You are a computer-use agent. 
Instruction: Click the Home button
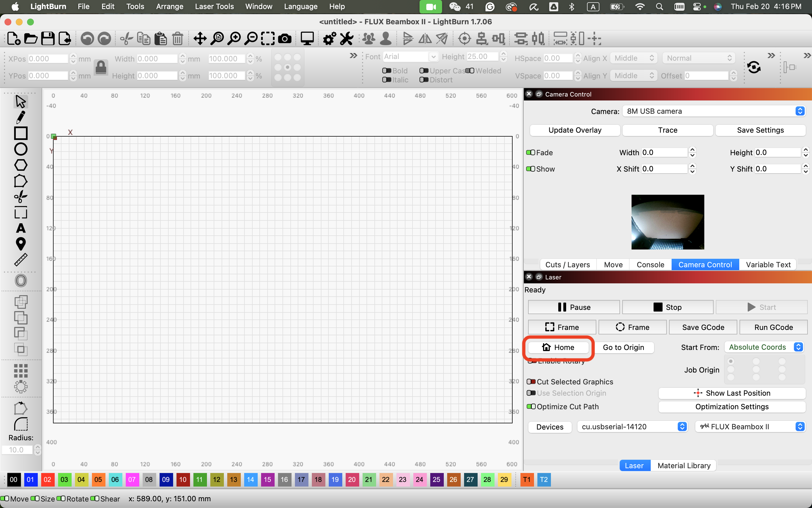558,347
